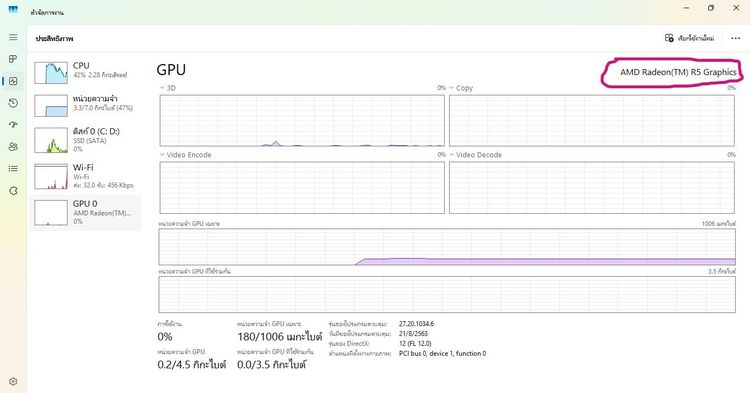The width and height of the screenshot is (750, 393).
Task: Click the Disk 0 activity mini graph
Action: pos(51,141)
